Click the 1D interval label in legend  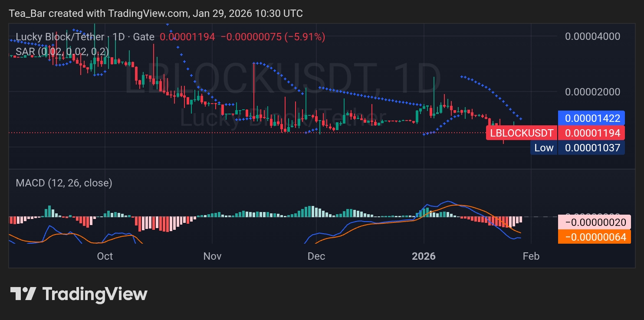click(118, 37)
